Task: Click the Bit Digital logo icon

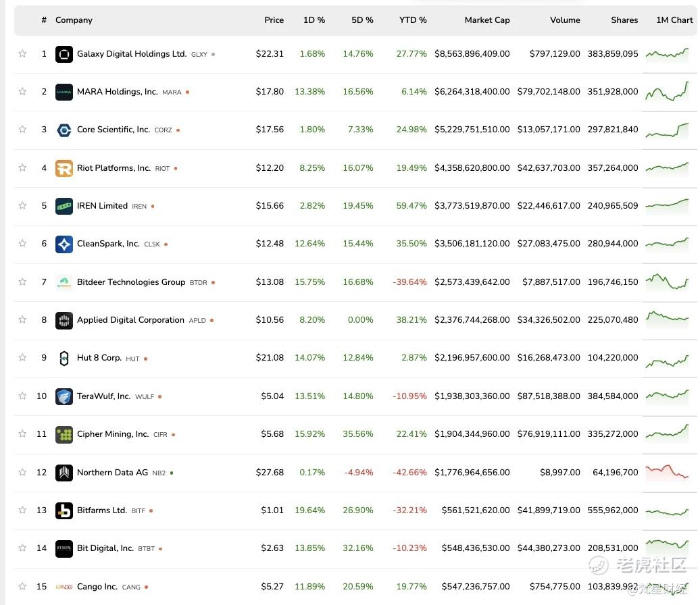Action: 64,549
